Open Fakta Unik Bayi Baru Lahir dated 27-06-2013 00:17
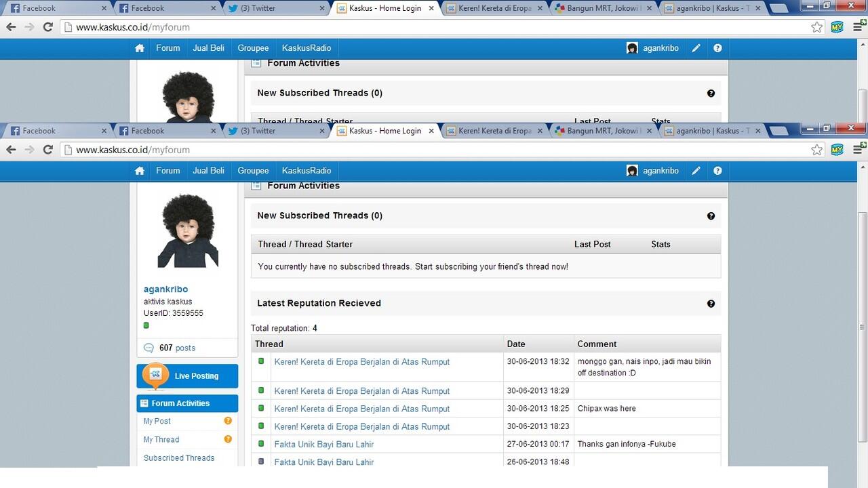The image size is (868, 488). (324, 444)
